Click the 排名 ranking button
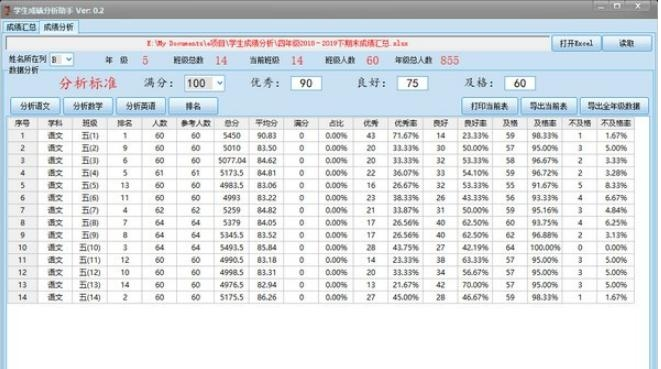Image resolution: width=661 pixels, height=369 pixels. tap(193, 106)
